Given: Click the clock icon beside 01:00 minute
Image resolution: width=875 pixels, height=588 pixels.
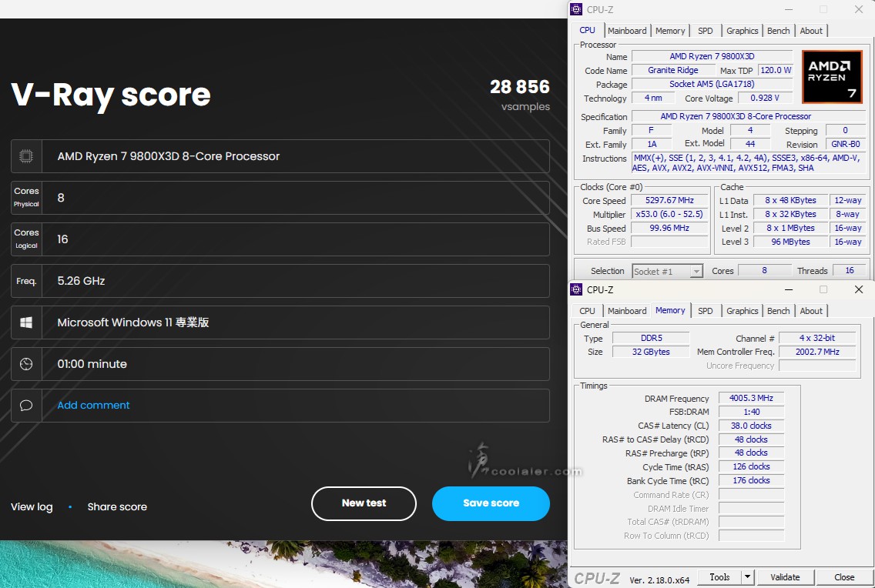Looking at the screenshot, I should point(26,364).
